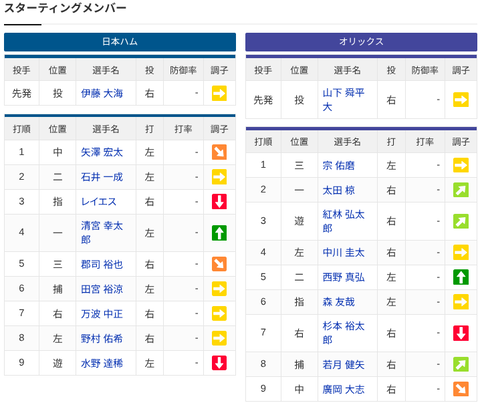The image size is (480, 405).
Task: Click the yellow condition arrow for 宗 佑磨
Action: 461,165
